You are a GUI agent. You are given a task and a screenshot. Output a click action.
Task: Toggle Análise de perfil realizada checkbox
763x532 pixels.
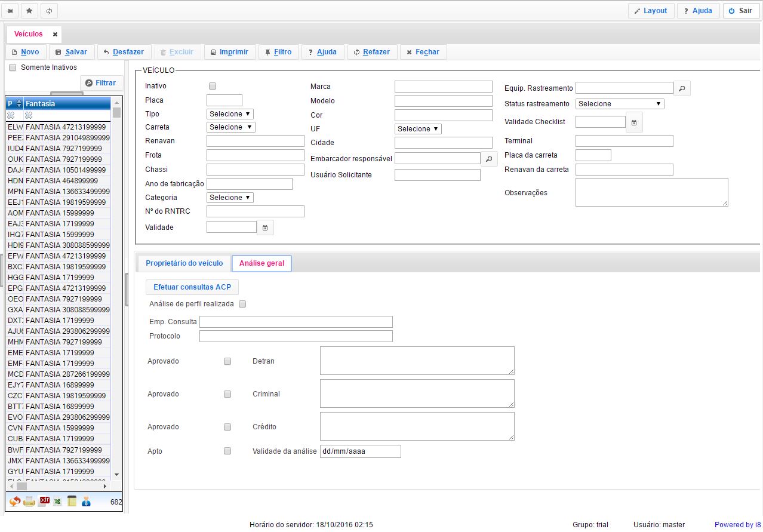click(x=242, y=304)
